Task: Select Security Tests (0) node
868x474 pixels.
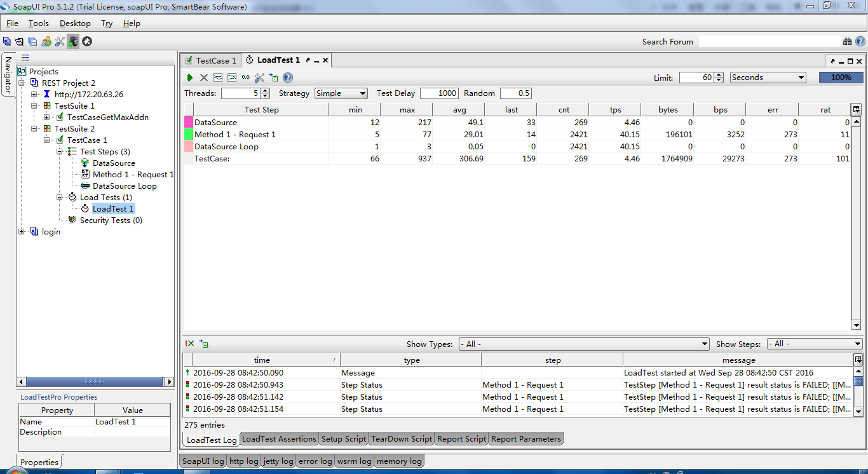Action: pyautogui.click(x=111, y=220)
